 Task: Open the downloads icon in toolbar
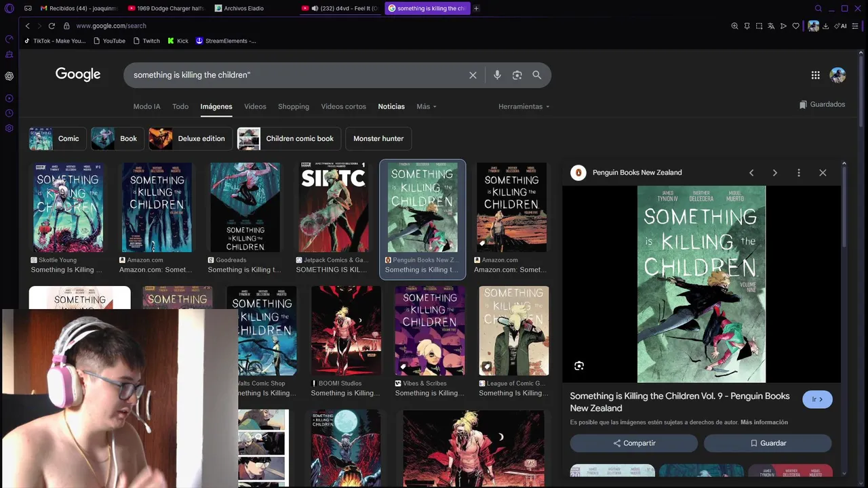[x=826, y=26]
